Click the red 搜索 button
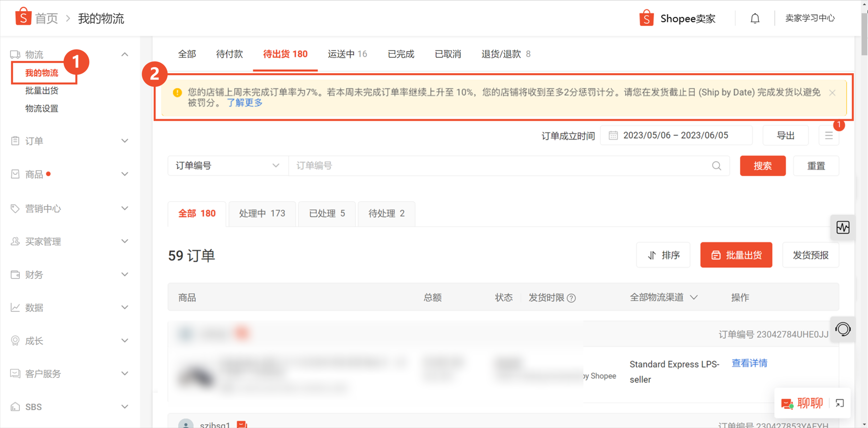The height and width of the screenshot is (428, 868). tap(763, 166)
